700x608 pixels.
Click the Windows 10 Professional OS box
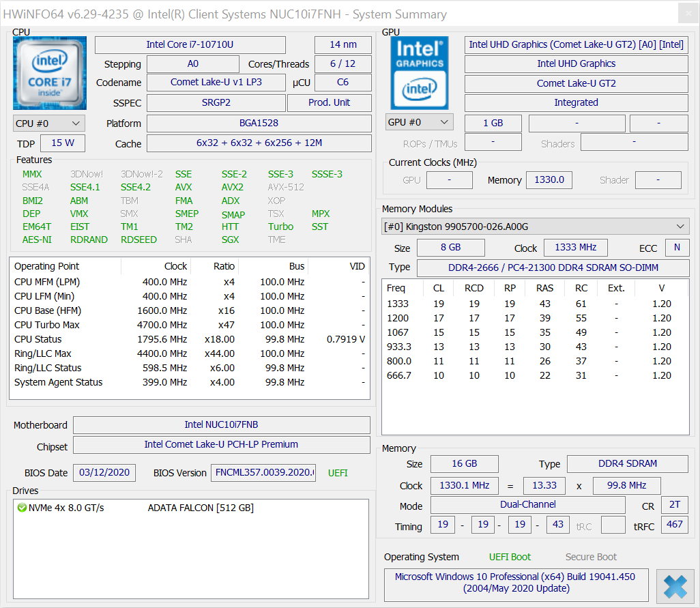click(x=514, y=582)
